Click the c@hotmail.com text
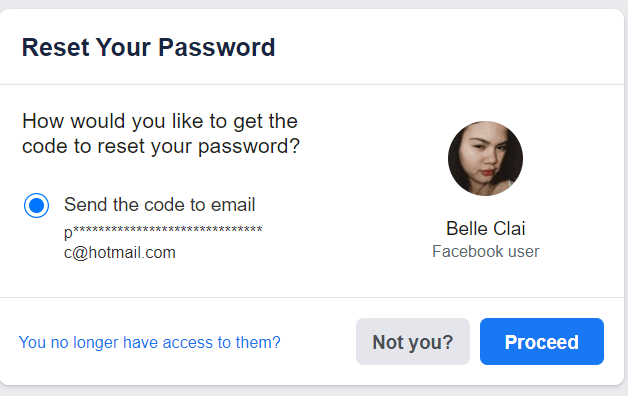Screen dimensions: 628x396 point(120,253)
